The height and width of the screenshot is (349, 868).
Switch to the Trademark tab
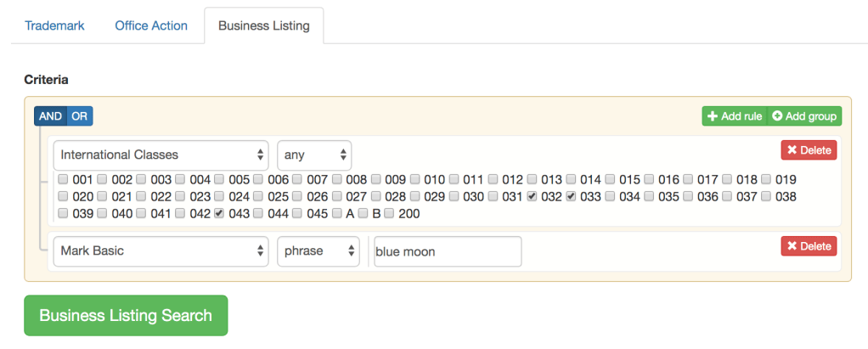[54, 25]
